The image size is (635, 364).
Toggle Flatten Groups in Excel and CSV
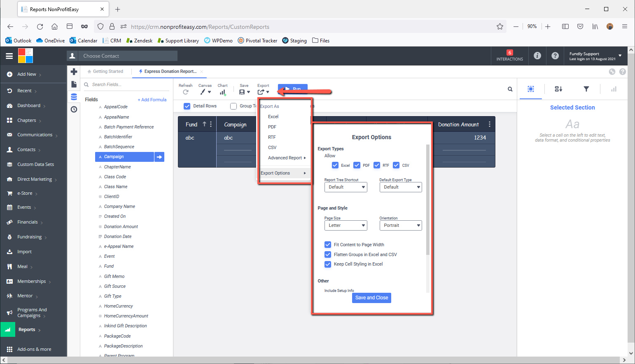click(x=328, y=254)
